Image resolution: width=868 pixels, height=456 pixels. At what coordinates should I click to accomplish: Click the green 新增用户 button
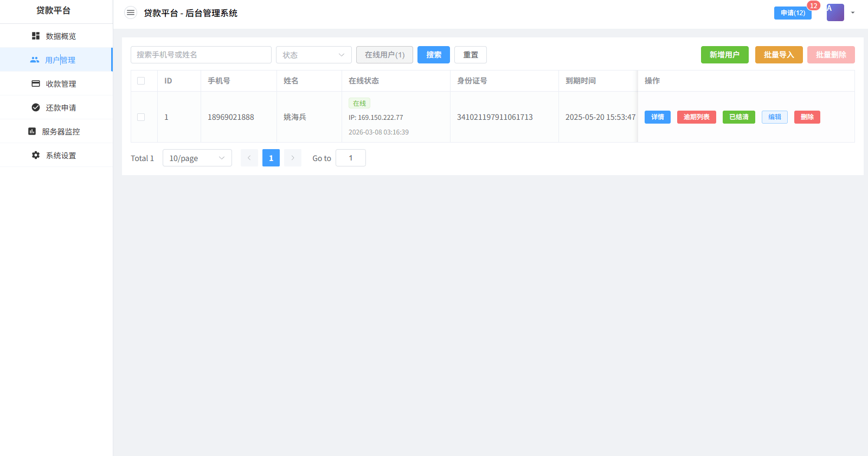coord(724,55)
